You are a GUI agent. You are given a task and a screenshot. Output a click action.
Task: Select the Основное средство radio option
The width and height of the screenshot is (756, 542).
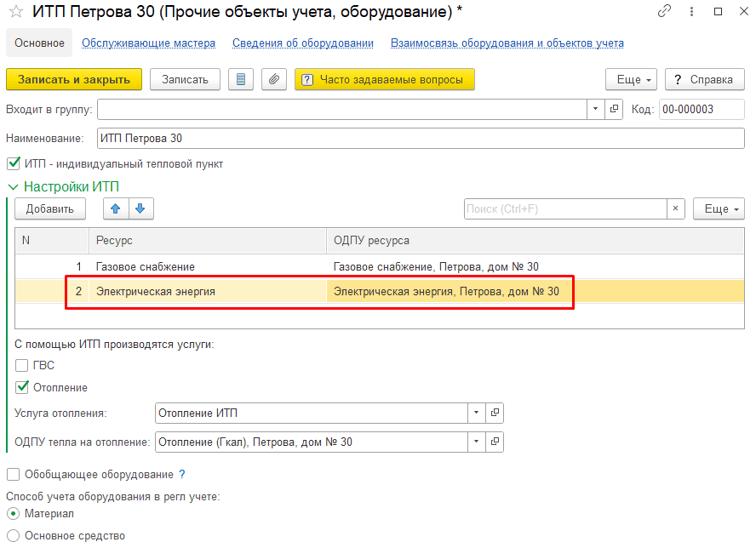coord(13,535)
